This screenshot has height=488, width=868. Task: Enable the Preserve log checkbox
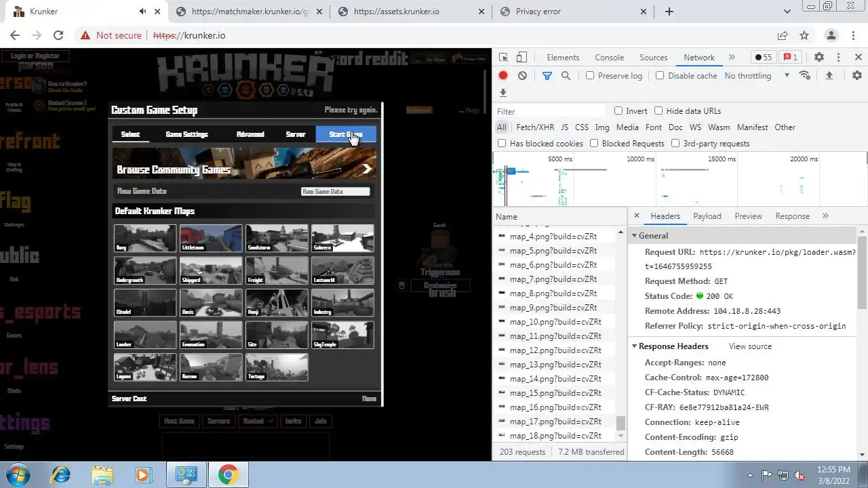click(x=590, y=75)
